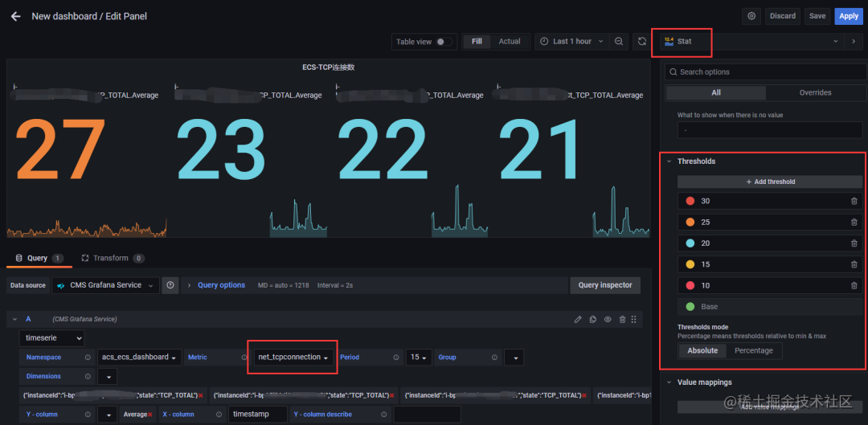This screenshot has width=868, height=425.
Task: Open the Period 15 dropdown
Action: 419,358
